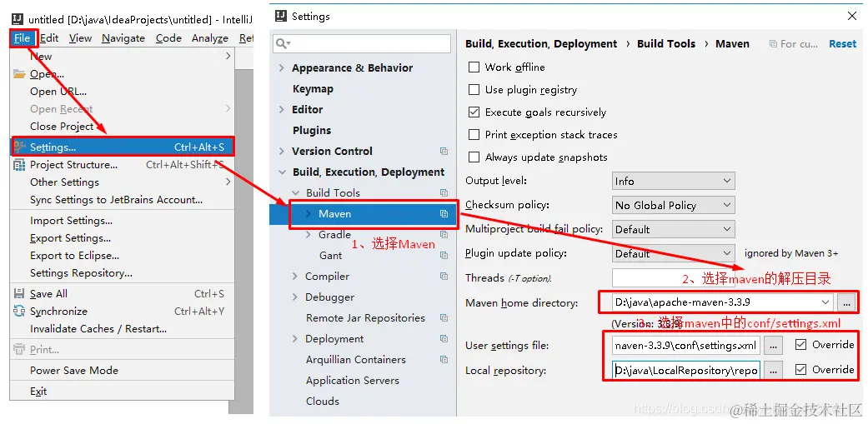Image resolution: width=868 pixels, height=424 pixels.
Task: Select Invalidate Caches / Restart...
Action: [123, 329]
